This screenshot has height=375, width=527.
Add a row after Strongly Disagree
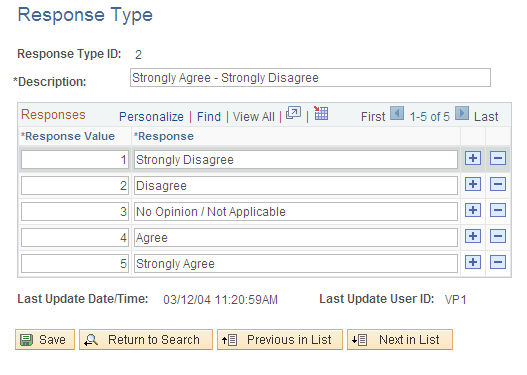click(x=473, y=158)
